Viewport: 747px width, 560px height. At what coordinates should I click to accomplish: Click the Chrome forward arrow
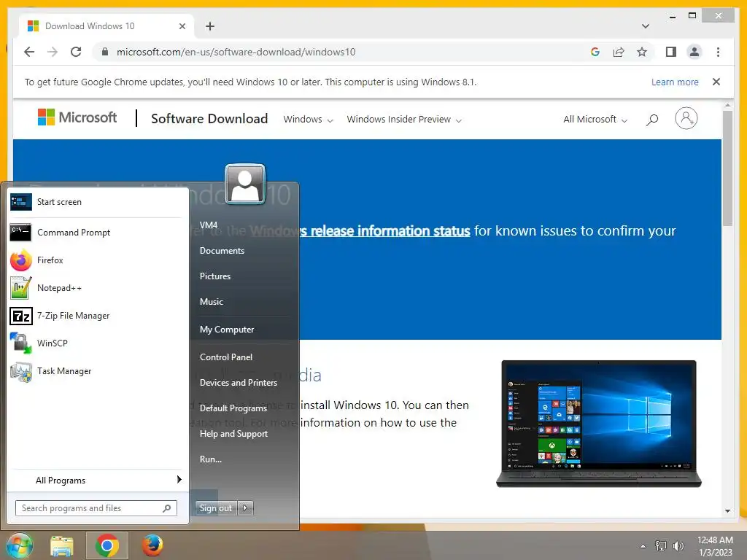(53, 52)
